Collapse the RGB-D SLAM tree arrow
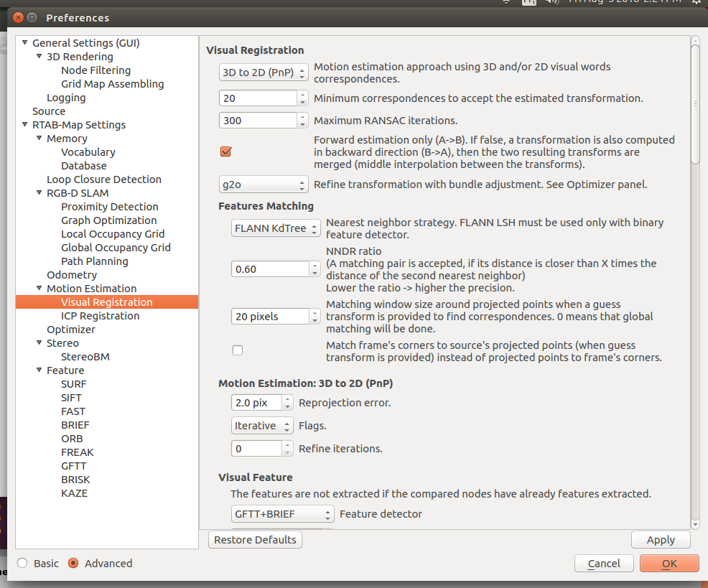The width and height of the screenshot is (708, 588). pyautogui.click(x=41, y=193)
